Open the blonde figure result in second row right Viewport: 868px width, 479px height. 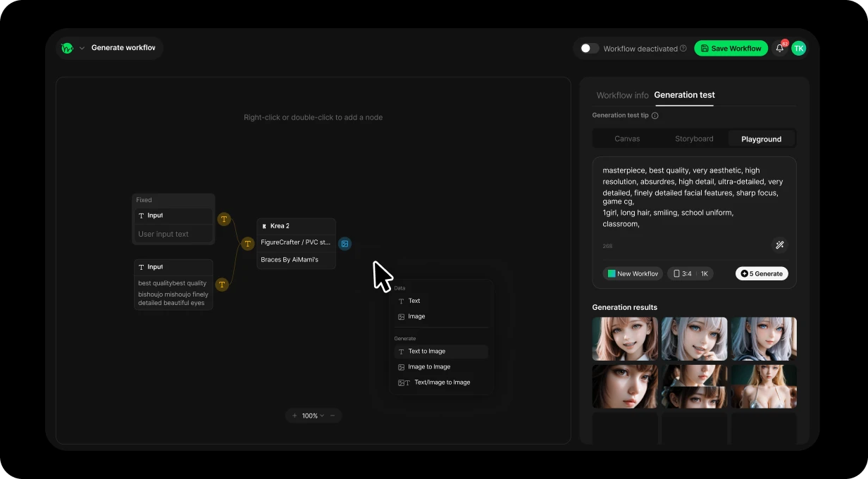764,386
